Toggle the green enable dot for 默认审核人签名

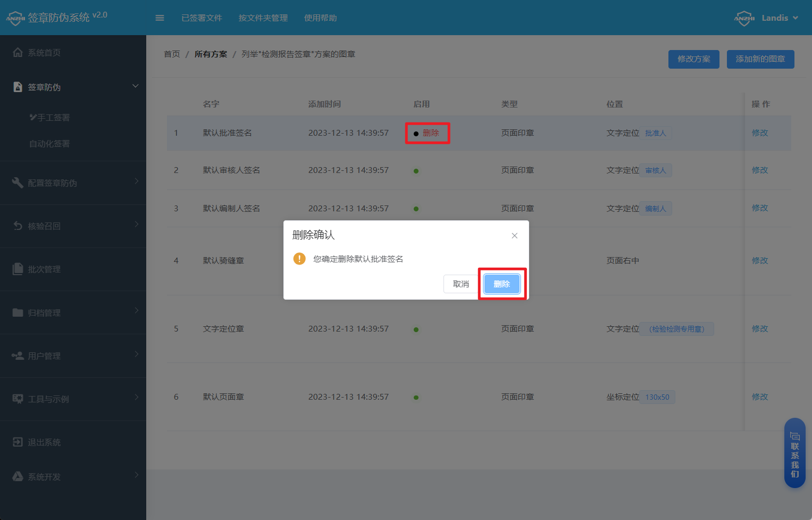[x=416, y=171]
